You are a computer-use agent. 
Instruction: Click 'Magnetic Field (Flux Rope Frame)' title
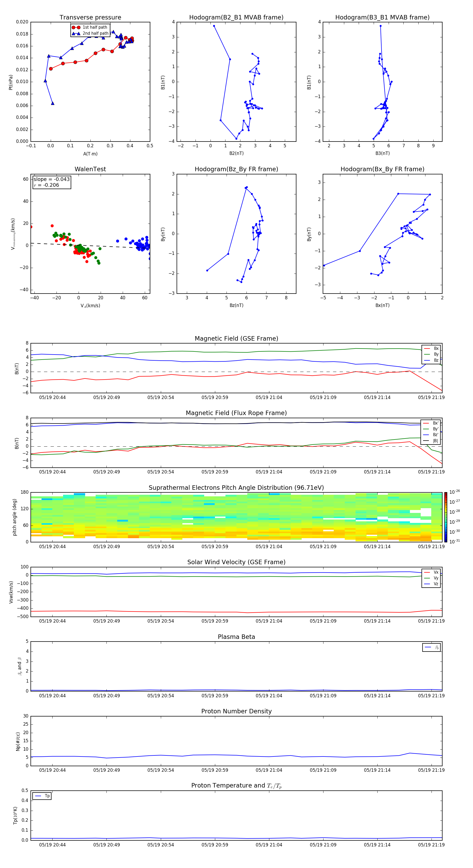[x=236, y=413]
